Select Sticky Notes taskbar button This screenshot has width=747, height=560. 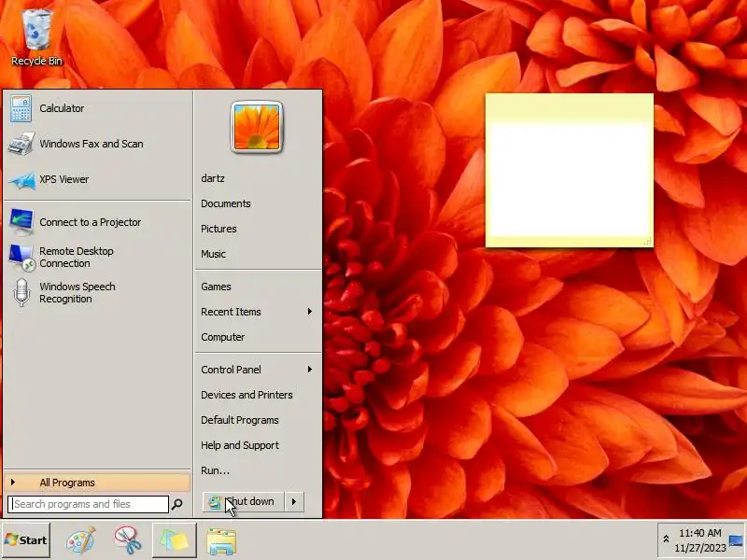pos(175,540)
